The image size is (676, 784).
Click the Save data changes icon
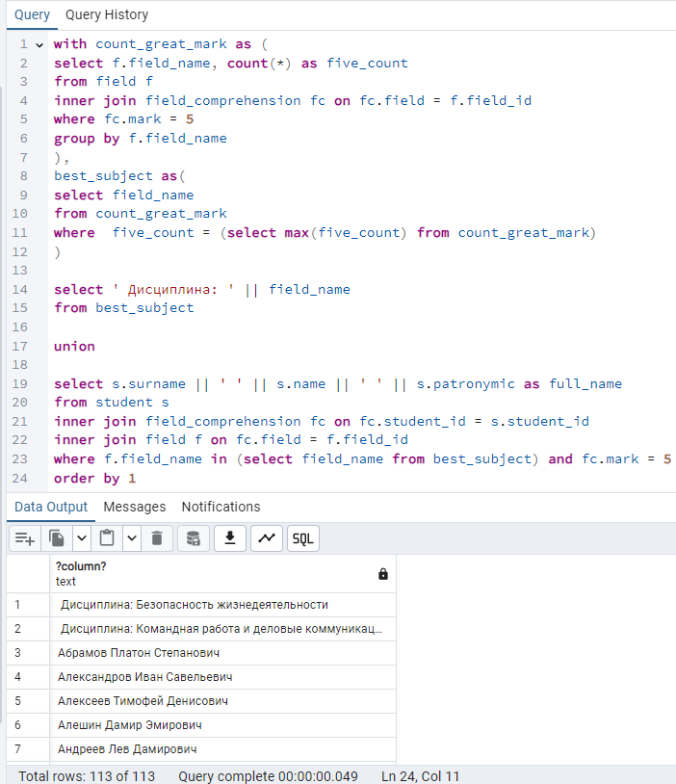193,538
